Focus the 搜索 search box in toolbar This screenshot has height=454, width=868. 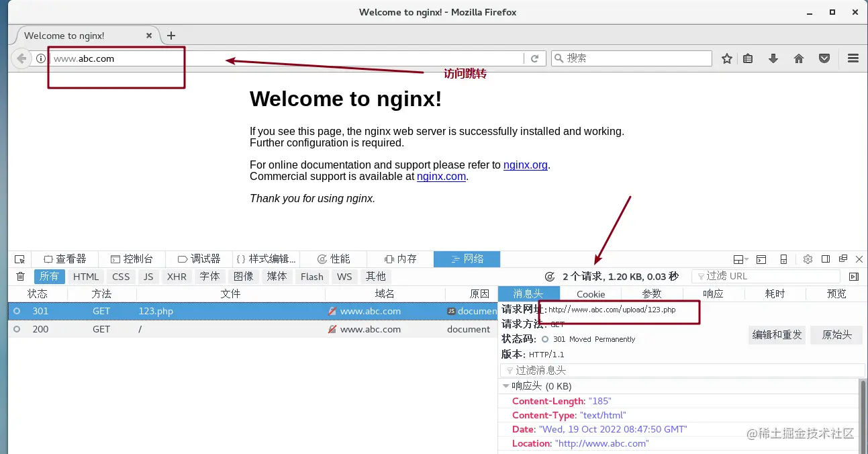point(631,58)
